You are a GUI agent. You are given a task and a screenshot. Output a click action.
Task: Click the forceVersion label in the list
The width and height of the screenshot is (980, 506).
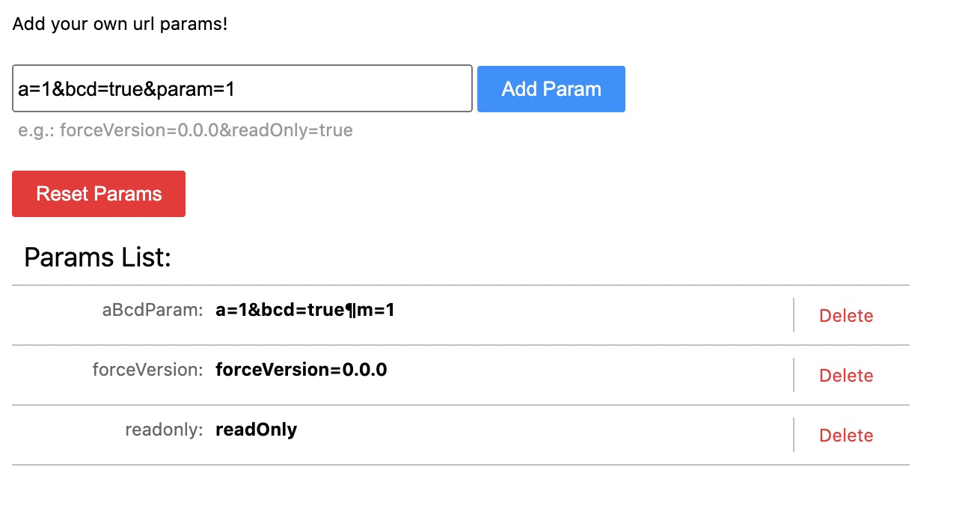coord(147,370)
